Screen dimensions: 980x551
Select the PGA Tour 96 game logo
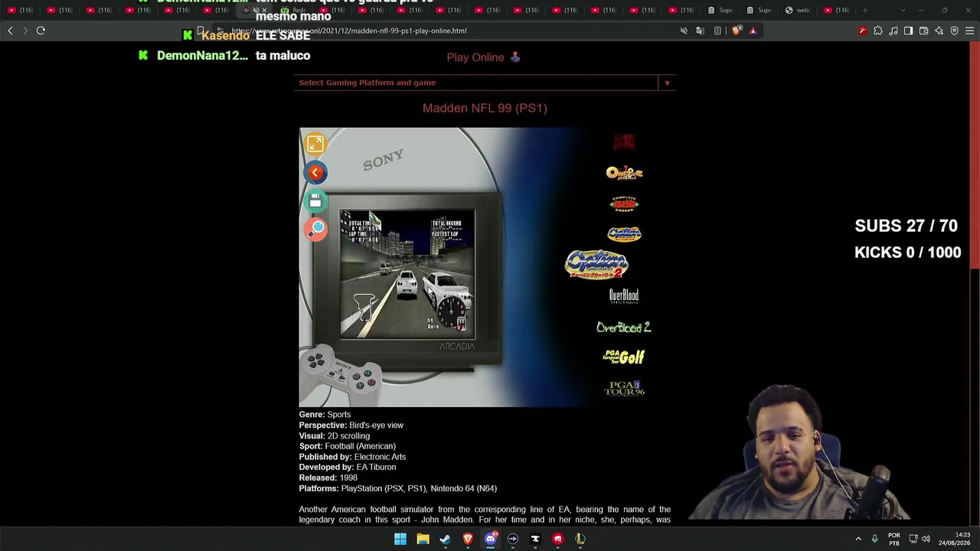pyautogui.click(x=624, y=389)
